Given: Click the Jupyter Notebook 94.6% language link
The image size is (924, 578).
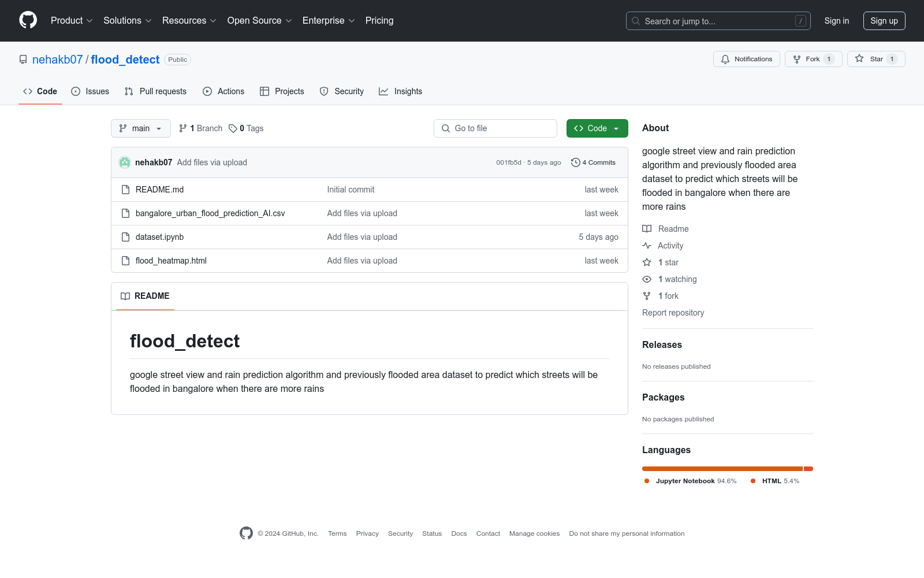Looking at the screenshot, I should coord(691,481).
